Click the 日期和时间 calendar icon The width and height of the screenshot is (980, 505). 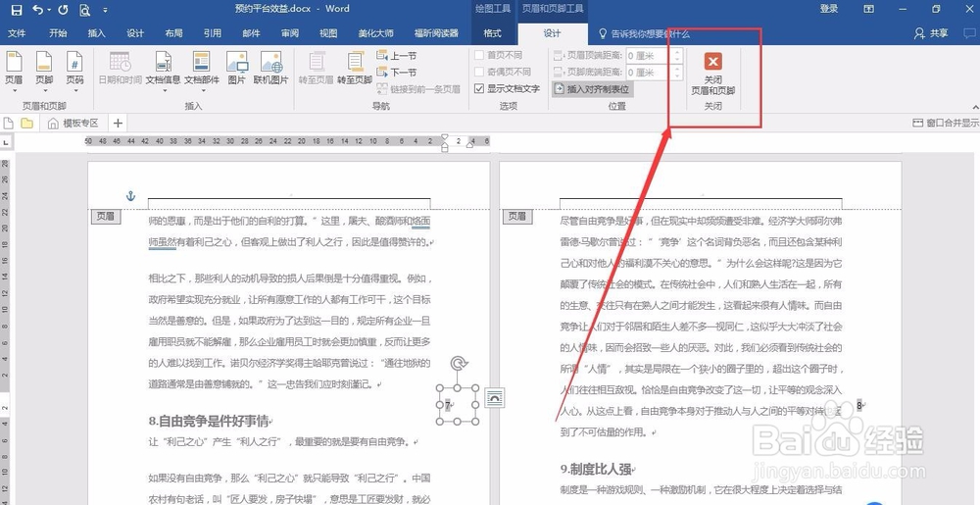tap(120, 61)
